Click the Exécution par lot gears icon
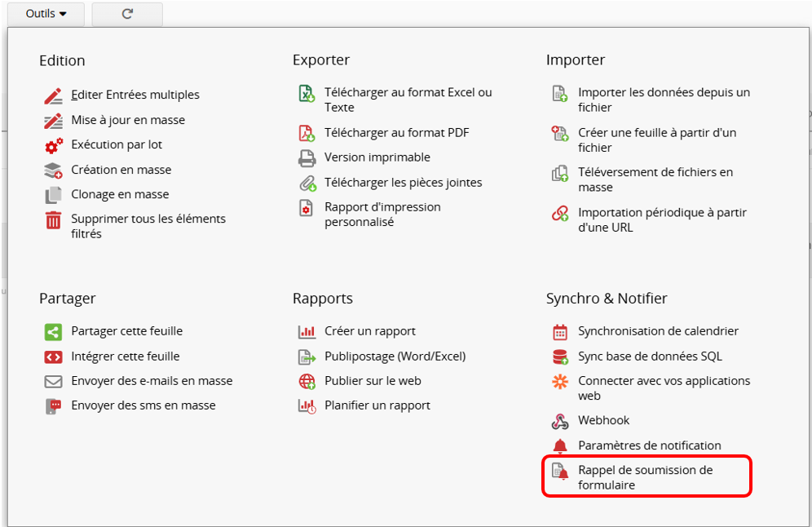Viewport: 812px width, 527px height. point(53,145)
